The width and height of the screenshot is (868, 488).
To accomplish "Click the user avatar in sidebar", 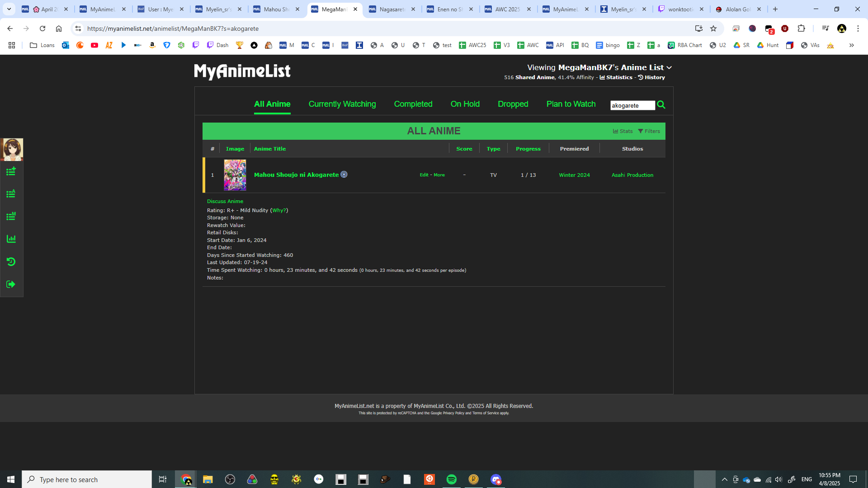I will pyautogui.click(x=12, y=150).
